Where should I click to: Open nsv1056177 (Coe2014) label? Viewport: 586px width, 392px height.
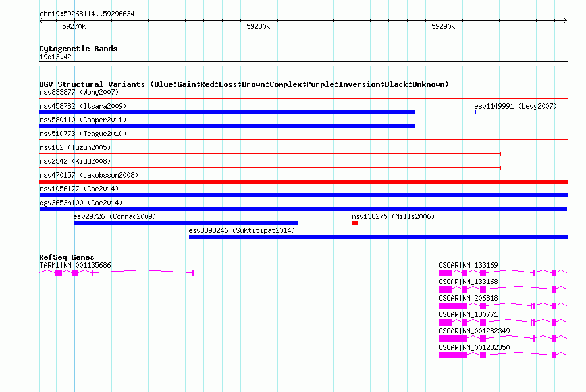pyautogui.click(x=79, y=189)
